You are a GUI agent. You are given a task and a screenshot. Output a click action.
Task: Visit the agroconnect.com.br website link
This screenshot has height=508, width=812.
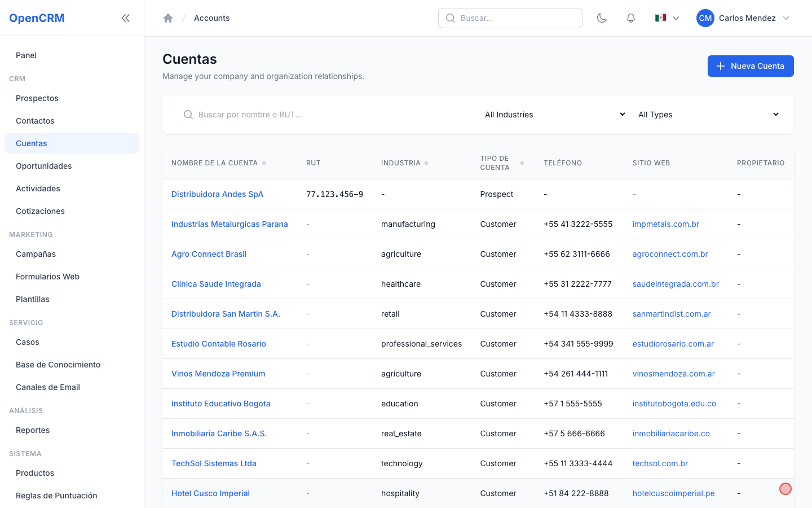click(670, 254)
